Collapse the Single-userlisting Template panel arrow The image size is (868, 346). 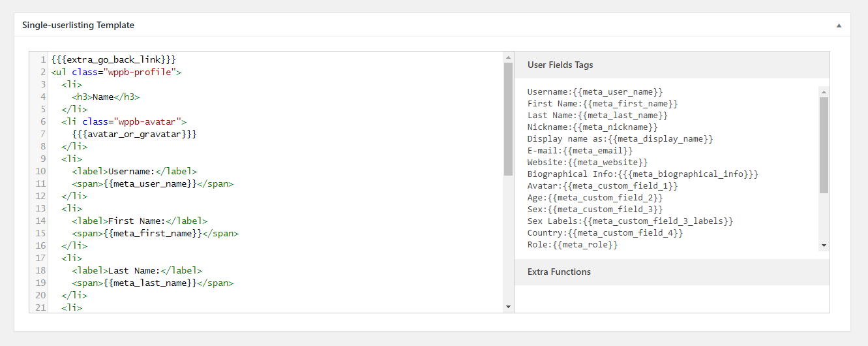839,25
